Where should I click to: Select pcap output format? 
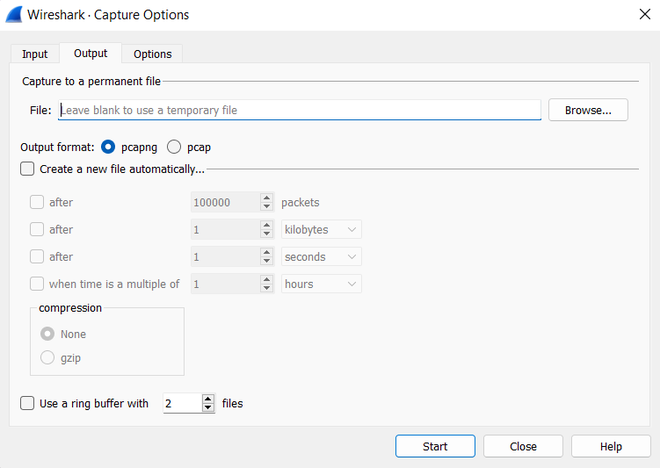(173, 147)
